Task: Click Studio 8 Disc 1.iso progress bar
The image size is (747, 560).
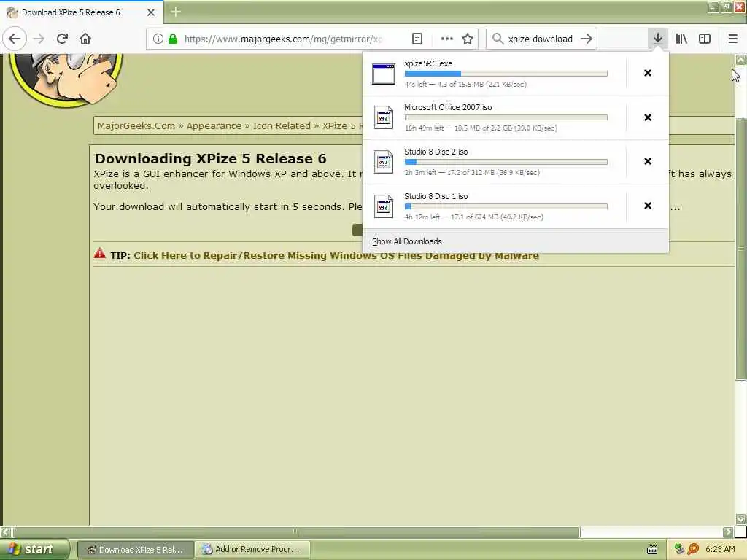Action: 506,206
